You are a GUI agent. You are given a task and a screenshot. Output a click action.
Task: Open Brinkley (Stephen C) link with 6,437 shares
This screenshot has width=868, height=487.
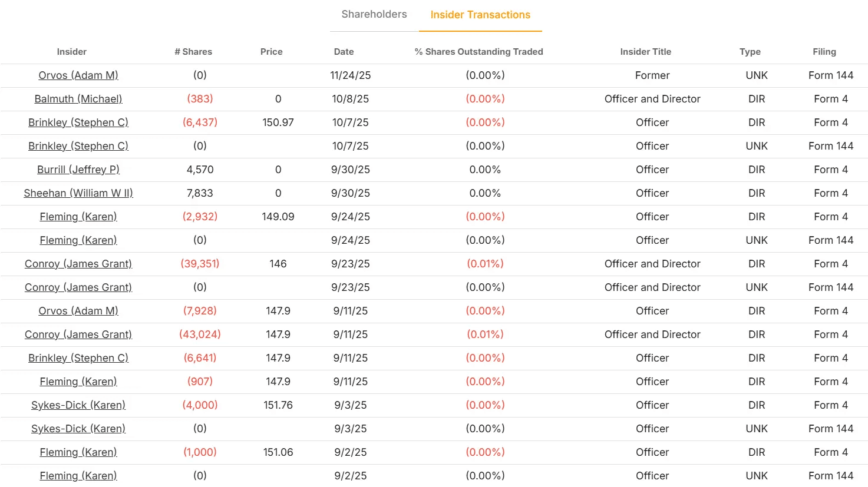point(78,122)
